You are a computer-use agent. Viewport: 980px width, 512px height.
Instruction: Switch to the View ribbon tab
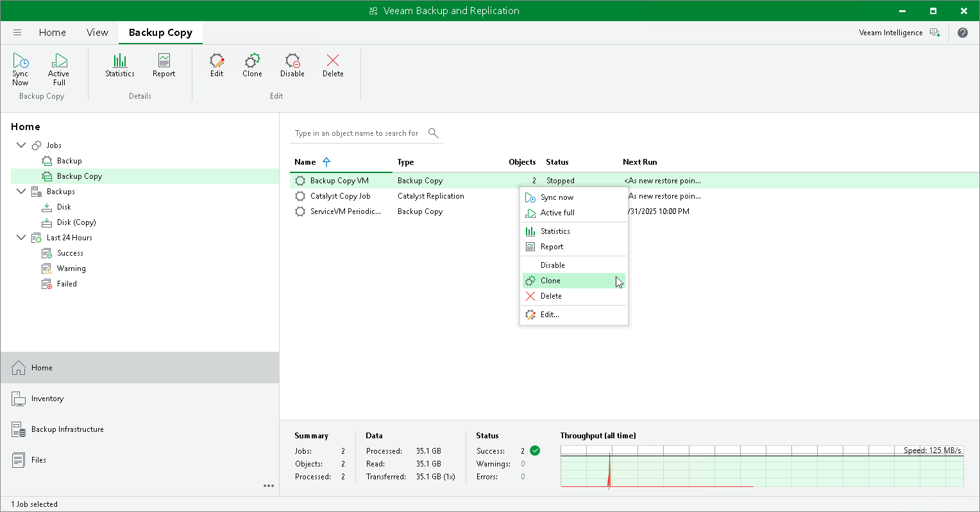pyautogui.click(x=97, y=33)
